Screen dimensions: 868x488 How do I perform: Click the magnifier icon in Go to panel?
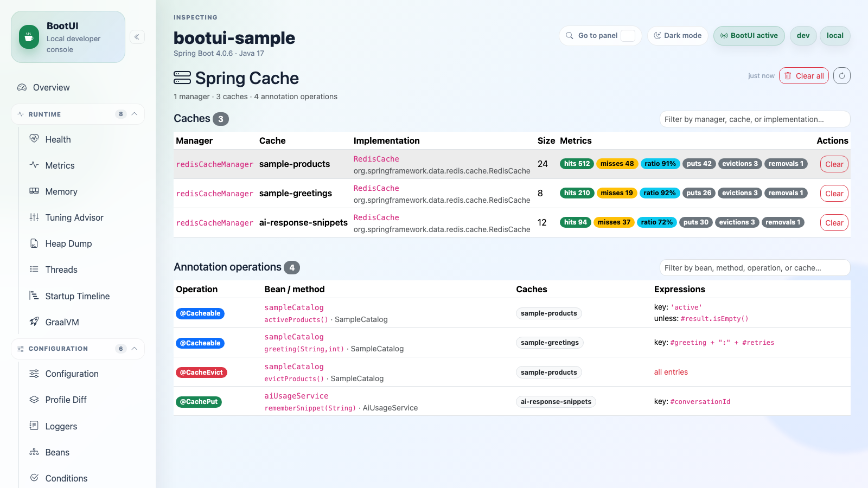[570, 36]
